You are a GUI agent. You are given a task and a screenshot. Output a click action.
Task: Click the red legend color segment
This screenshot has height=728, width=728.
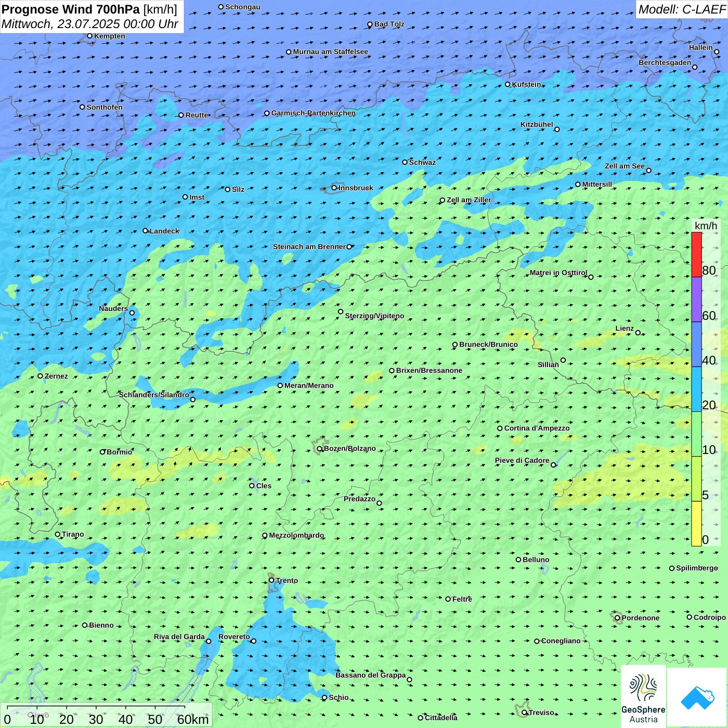click(696, 254)
